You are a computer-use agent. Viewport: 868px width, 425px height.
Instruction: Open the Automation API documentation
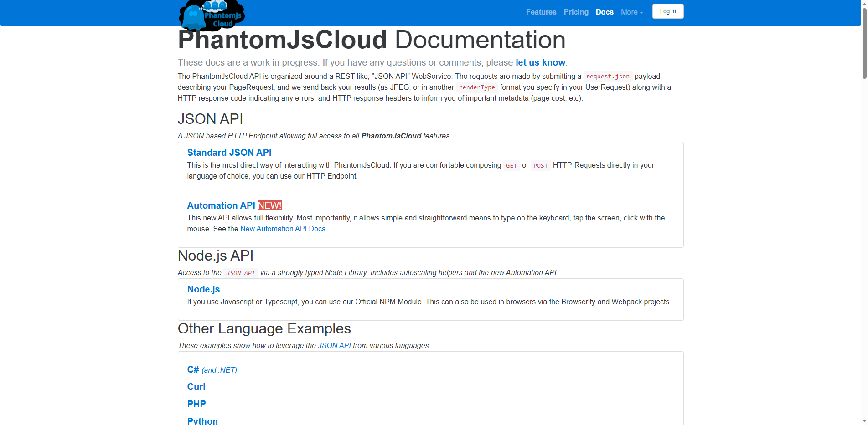221,205
